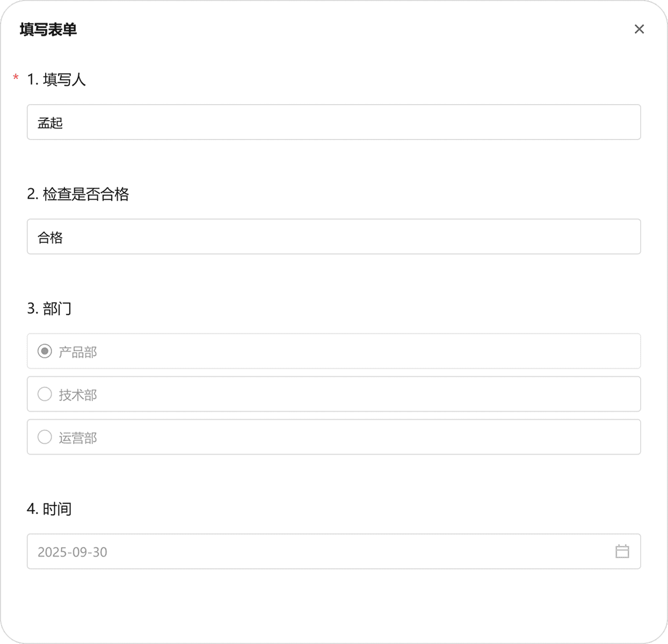Click the 时间 date field
This screenshot has height=644, width=668.
pos(322,551)
